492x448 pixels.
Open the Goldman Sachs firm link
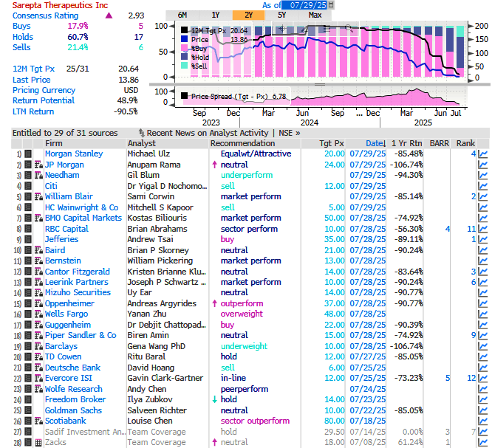pos(72,410)
